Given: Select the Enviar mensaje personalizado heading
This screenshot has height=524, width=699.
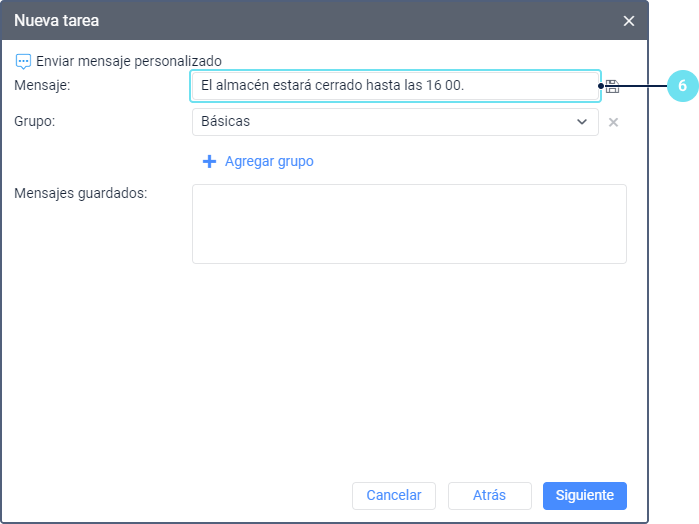Looking at the screenshot, I should pyautogui.click(x=128, y=61).
